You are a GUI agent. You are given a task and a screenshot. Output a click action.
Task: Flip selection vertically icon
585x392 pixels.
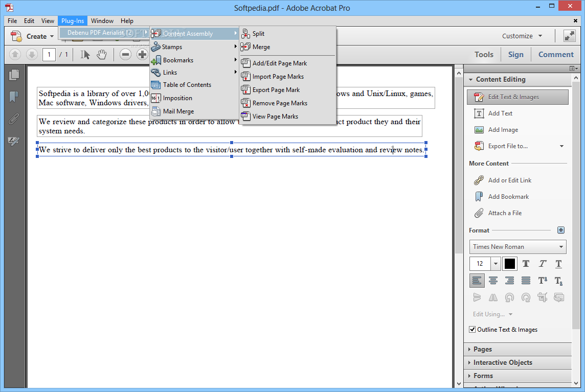[477, 297]
